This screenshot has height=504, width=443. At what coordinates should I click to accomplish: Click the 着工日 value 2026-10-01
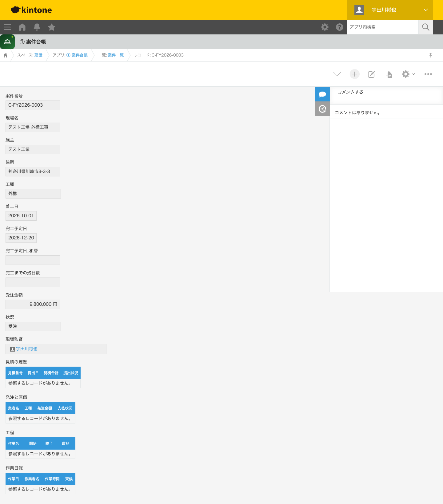21,216
